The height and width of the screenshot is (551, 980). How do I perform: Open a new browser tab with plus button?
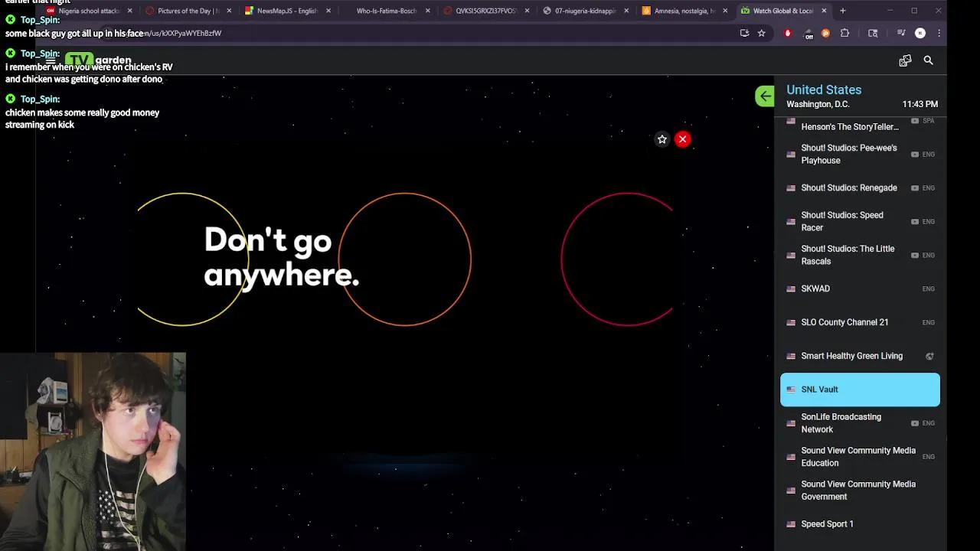point(843,11)
